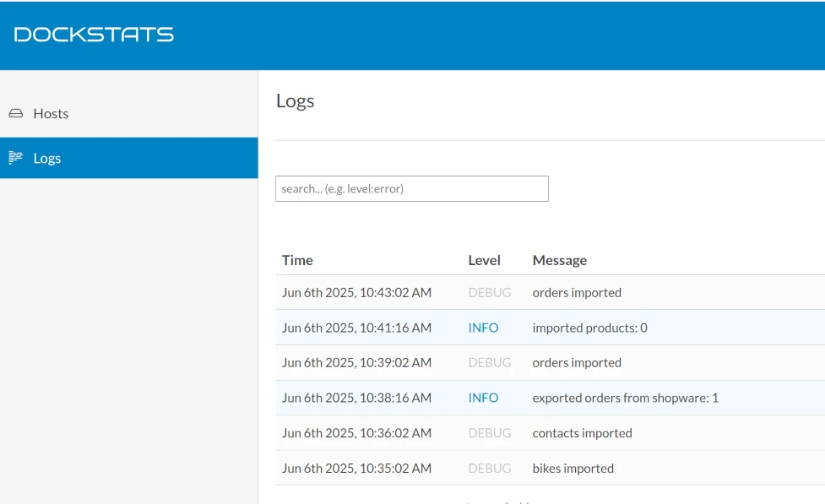Click the Hosts drive icon in sidebar
Image resolution: width=825 pixels, height=504 pixels.
16,113
